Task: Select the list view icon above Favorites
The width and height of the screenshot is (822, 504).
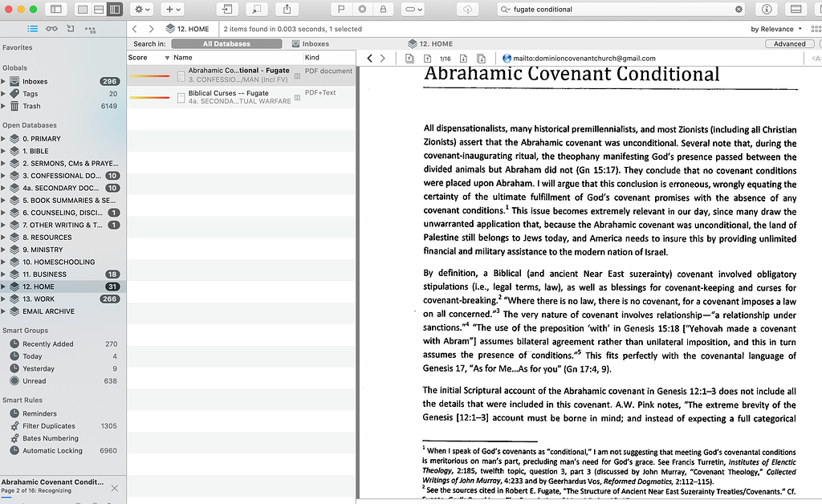Action: click(x=32, y=27)
